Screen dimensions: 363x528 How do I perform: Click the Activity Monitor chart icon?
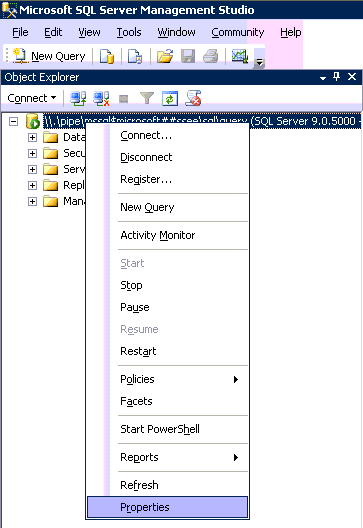tap(240, 56)
